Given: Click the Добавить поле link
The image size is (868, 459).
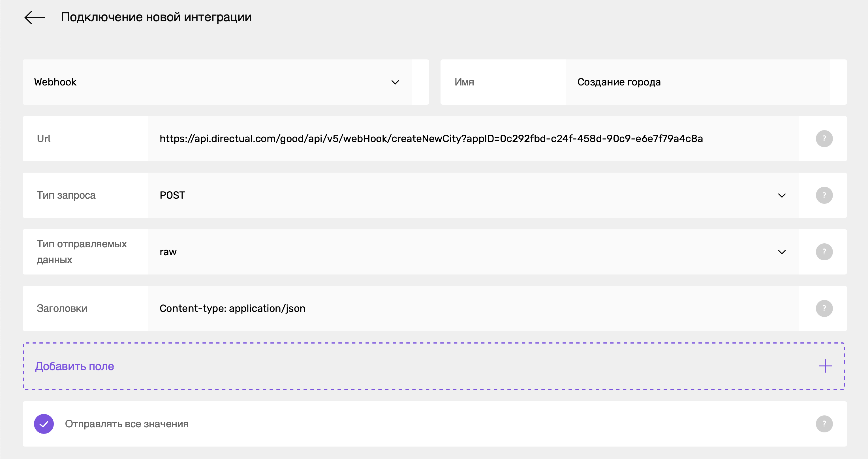Looking at the screenshot, I should pyautogui.click(x=74, y=366).
